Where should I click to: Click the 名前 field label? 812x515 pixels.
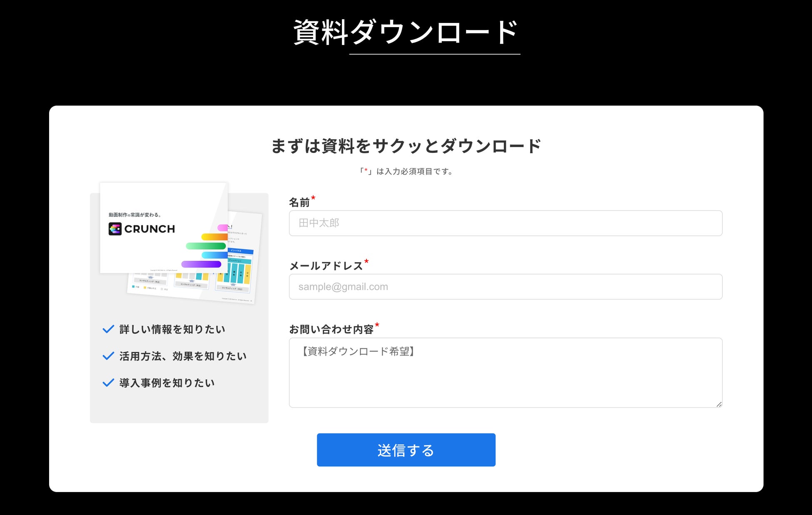(x=299, y=202)
